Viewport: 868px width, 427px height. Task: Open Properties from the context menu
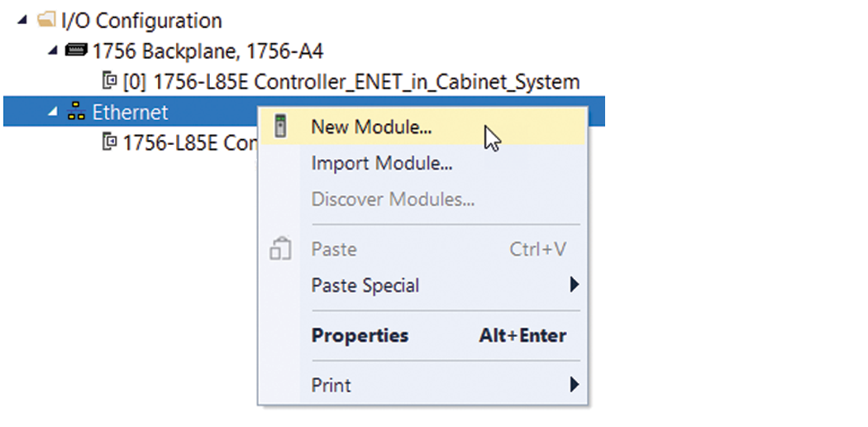pyautogui.click(x=423, y=335)
